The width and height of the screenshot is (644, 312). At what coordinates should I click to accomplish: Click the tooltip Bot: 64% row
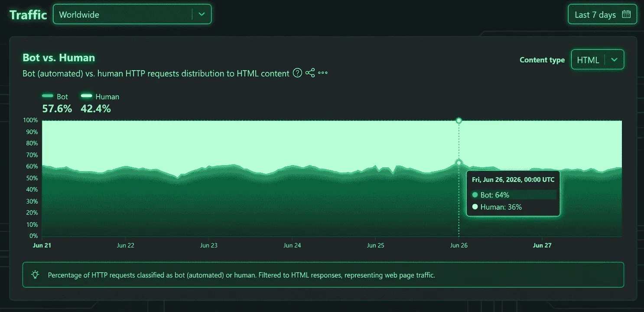514,195
